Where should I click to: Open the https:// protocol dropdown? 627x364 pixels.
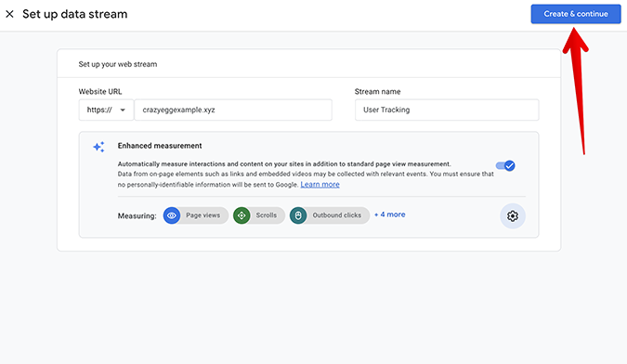point(106,110)
